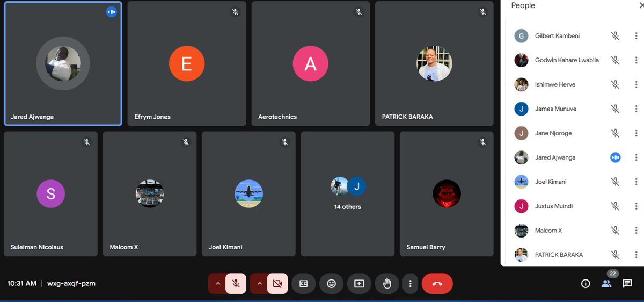The height and width of the screenshot is (302, 644).
Task: Open more actions for James Munuve
Action: click(636, 109)
